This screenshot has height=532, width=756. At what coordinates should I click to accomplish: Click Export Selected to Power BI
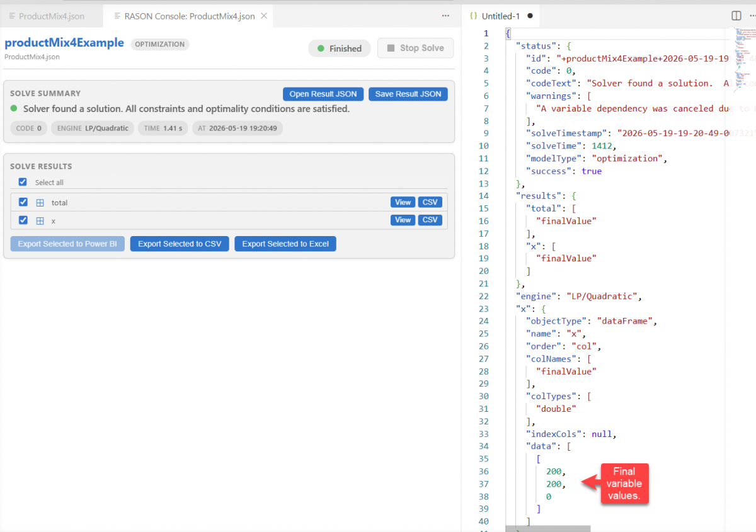(67, 244)
